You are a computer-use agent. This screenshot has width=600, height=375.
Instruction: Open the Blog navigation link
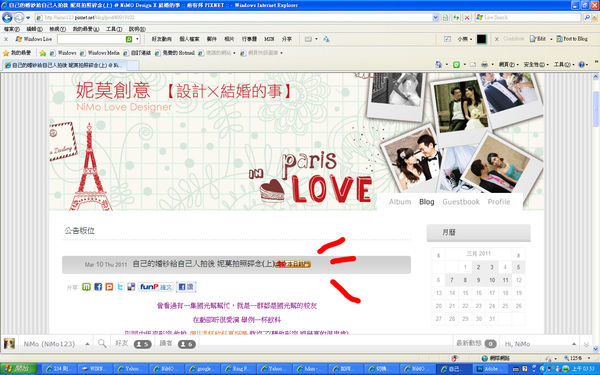pos(427,202)
